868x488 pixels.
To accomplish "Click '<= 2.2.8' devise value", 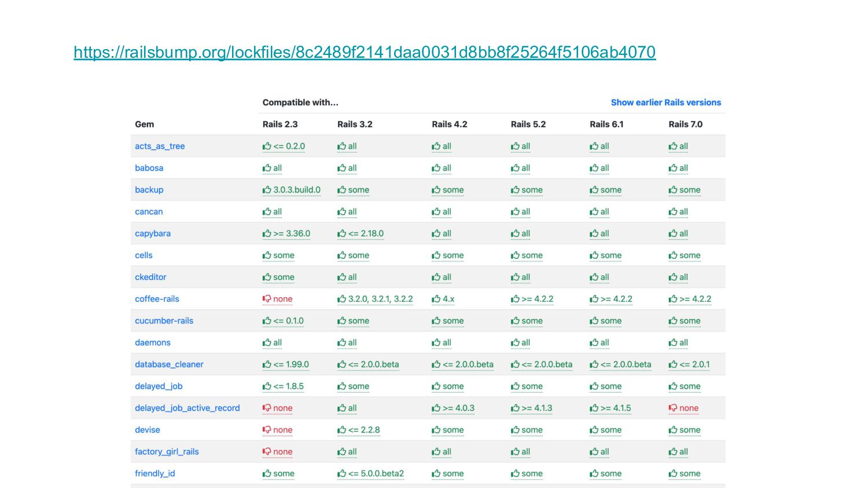I will point(364,430).
